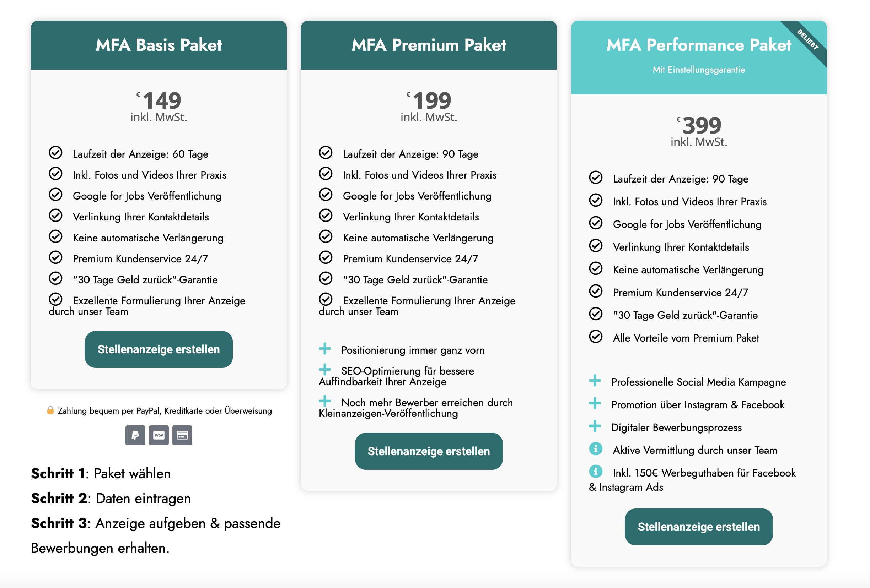
Task: Click the MFA Premium Paket header
Action: point(429,45)
